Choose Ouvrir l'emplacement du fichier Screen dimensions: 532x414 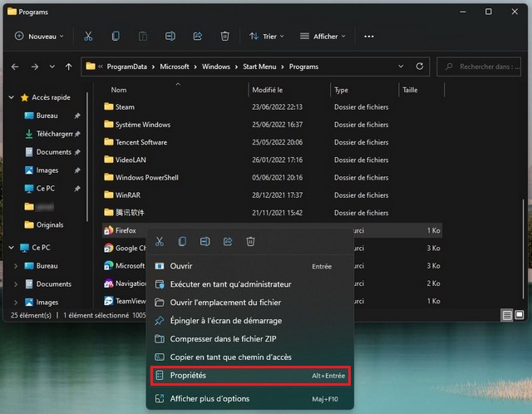(x=250, y=303)
